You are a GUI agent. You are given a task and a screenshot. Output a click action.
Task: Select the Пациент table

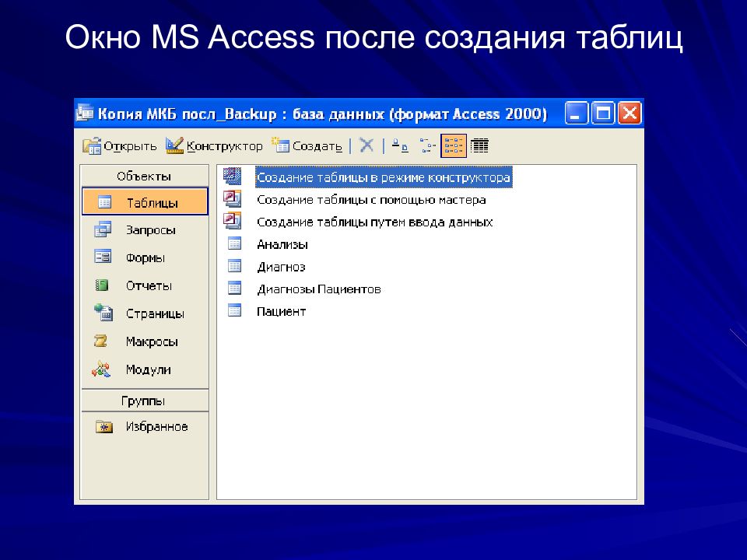281,311
